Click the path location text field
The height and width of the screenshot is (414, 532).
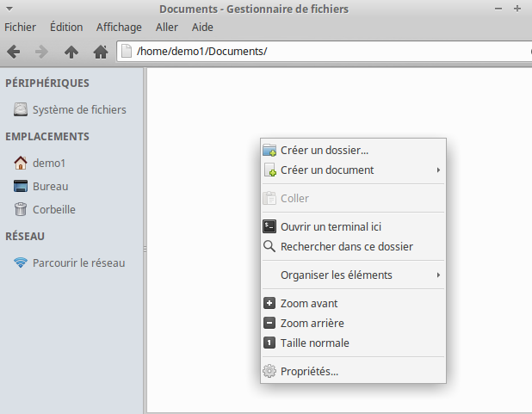click(x=327, y=52)
